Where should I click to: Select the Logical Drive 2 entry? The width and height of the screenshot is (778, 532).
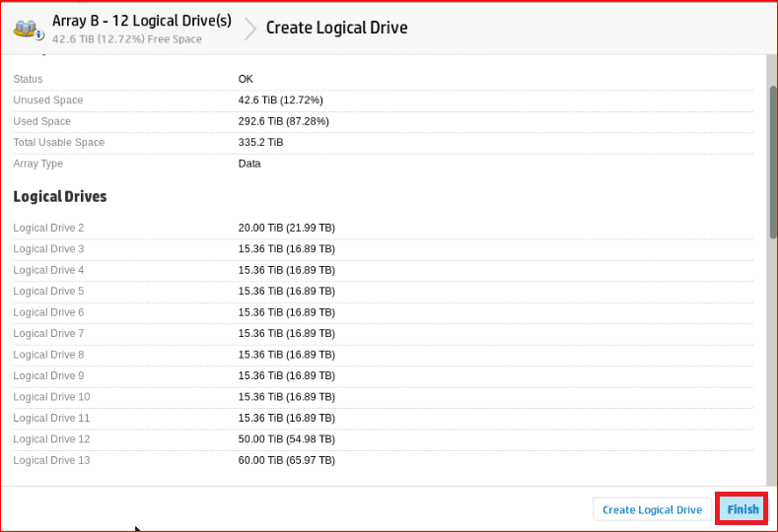point(48,228)
